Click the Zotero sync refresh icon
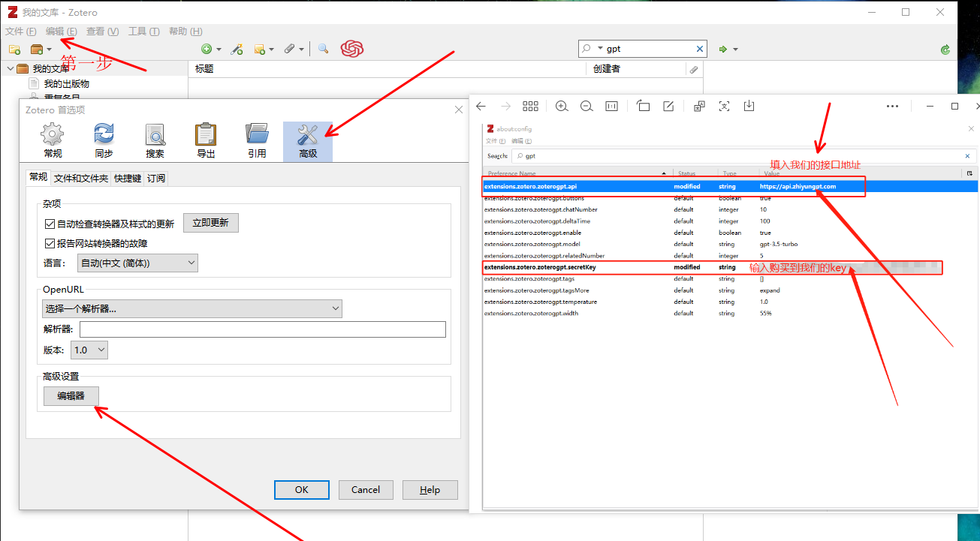 tap(945, 50)
